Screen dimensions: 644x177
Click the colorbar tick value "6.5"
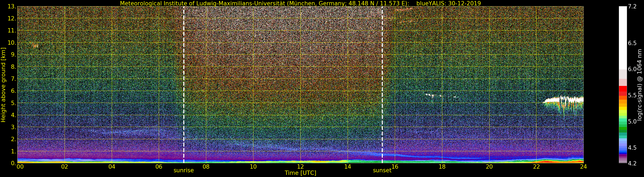point(632,43)
